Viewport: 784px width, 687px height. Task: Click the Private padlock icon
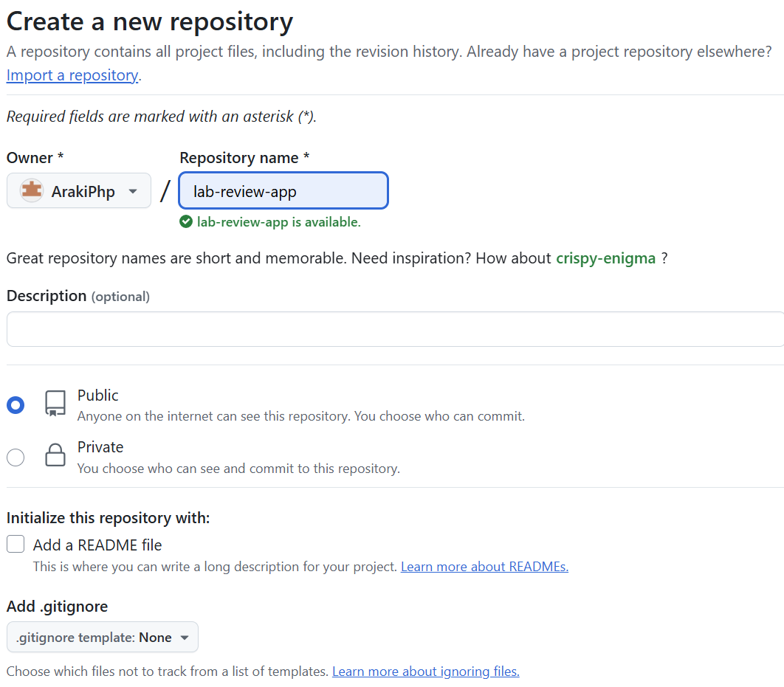pyautogui.click(x=55, y=455)
